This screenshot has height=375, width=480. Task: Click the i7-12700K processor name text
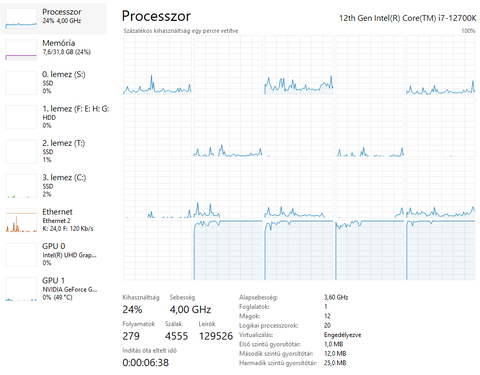pos(407,18)
